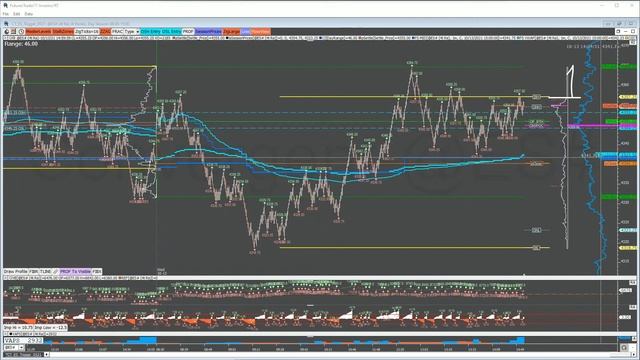Toggle the MasterLevels button

tap(38, 31)
